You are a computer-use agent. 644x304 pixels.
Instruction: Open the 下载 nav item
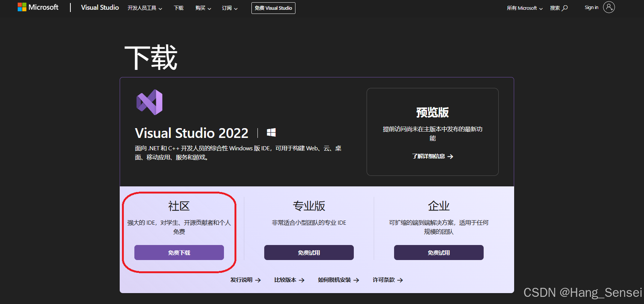tap(179, 8)
